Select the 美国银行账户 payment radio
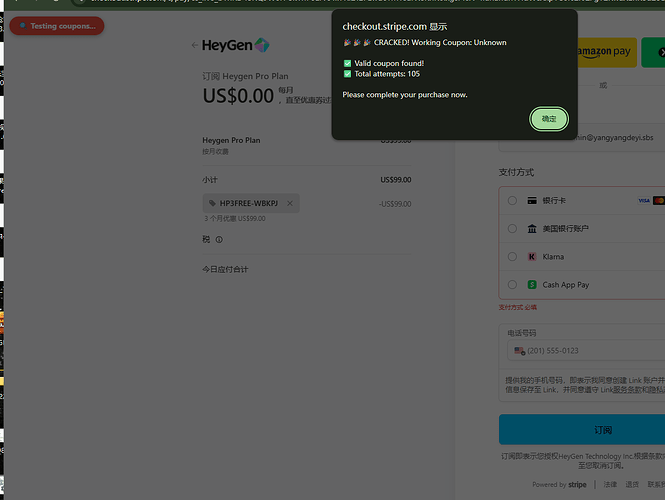The image size is (665, 500). [x=512, y=229]
